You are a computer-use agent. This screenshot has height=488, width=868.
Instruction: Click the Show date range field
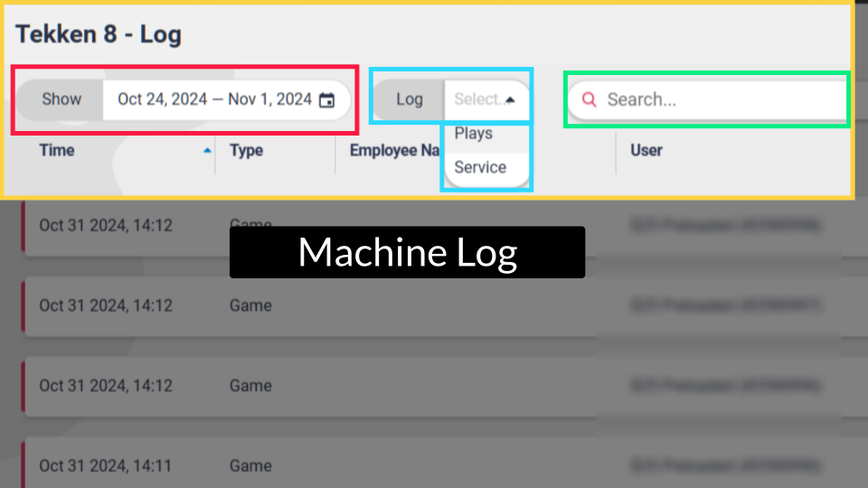[226, 99]
